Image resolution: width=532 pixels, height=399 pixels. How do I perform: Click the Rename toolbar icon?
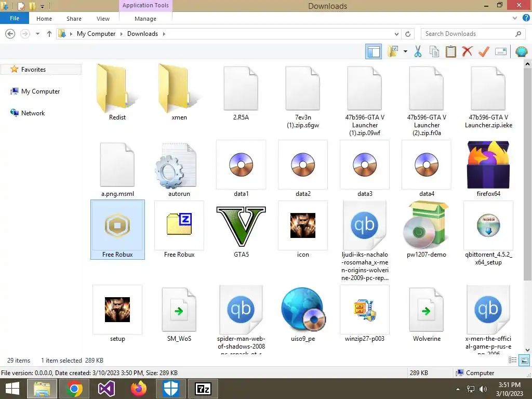pos(501,51)
